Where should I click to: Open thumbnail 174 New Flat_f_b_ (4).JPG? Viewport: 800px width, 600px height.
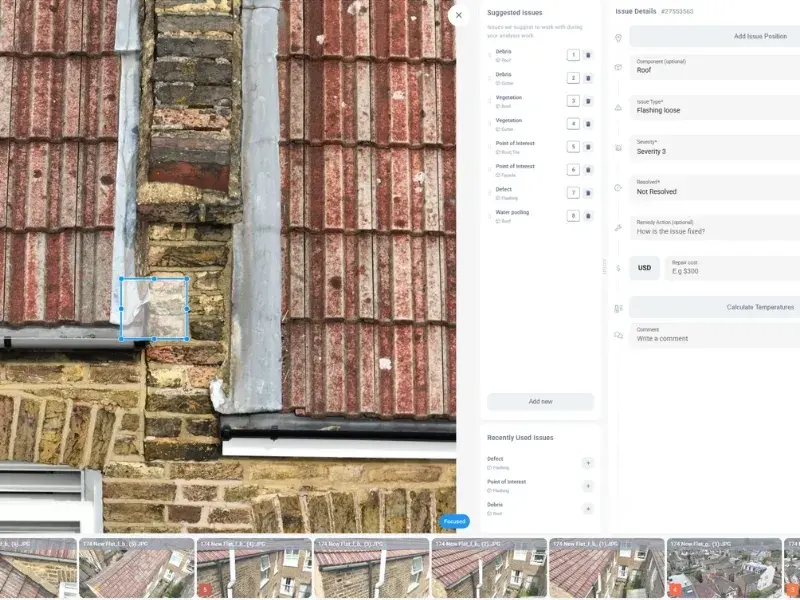254,568
